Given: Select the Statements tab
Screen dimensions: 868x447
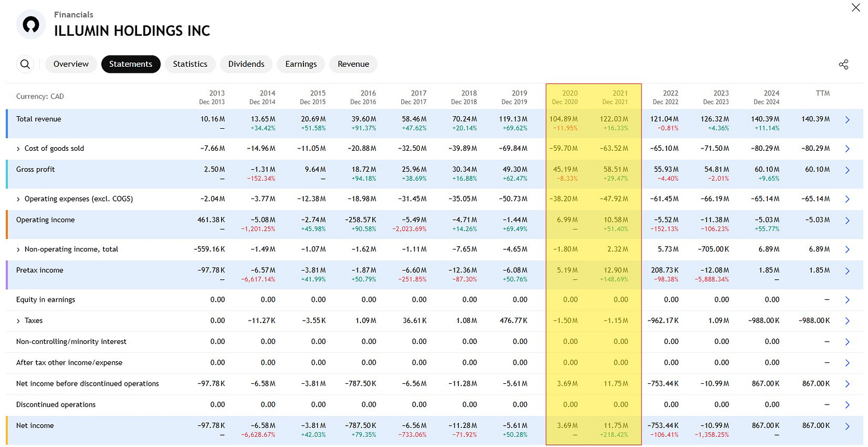Looking at the screenshot, I should pos(131,64).
